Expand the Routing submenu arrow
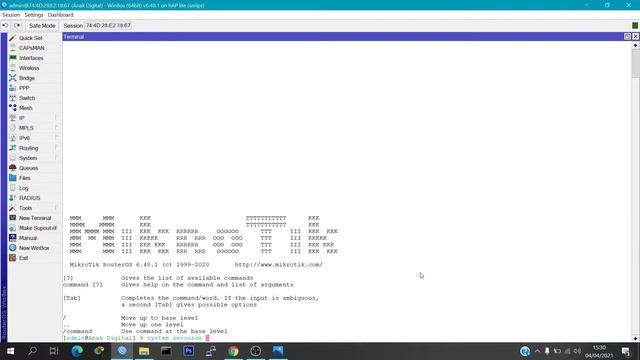This screenshot has height=360, width=640. (x=56, y=148)
